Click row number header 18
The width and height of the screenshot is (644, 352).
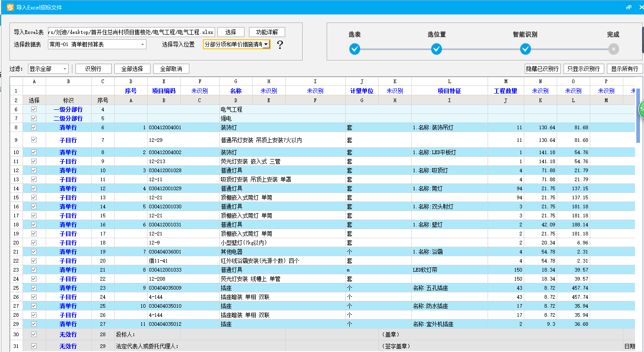coord(16,225)
